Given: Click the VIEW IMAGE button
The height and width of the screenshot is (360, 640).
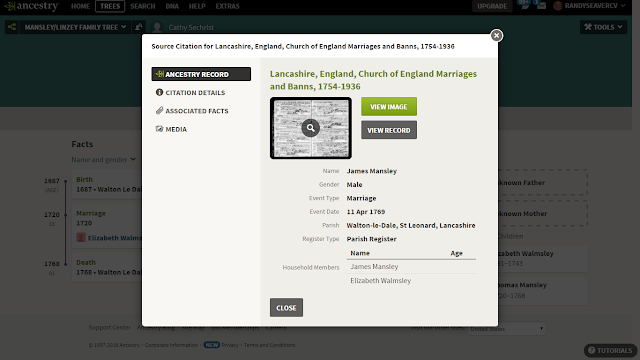Looking at the screenshot, I should click(x=389, y=107).
